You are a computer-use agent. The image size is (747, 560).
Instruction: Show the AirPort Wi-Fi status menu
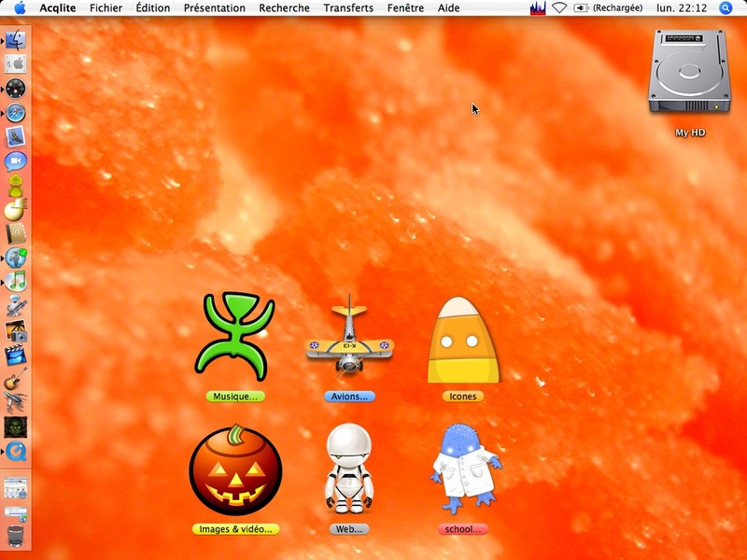pyautogui.click(x=559, y=7)
